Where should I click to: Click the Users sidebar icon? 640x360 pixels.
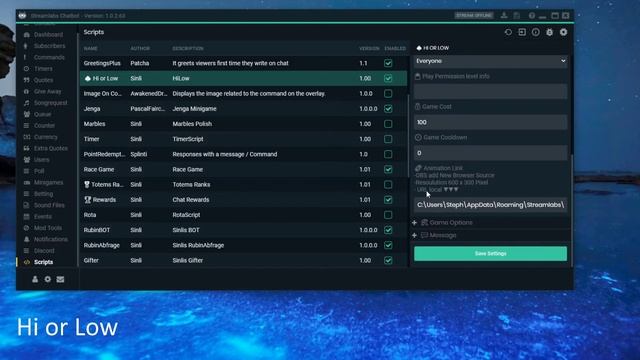[x=27, y=160]
